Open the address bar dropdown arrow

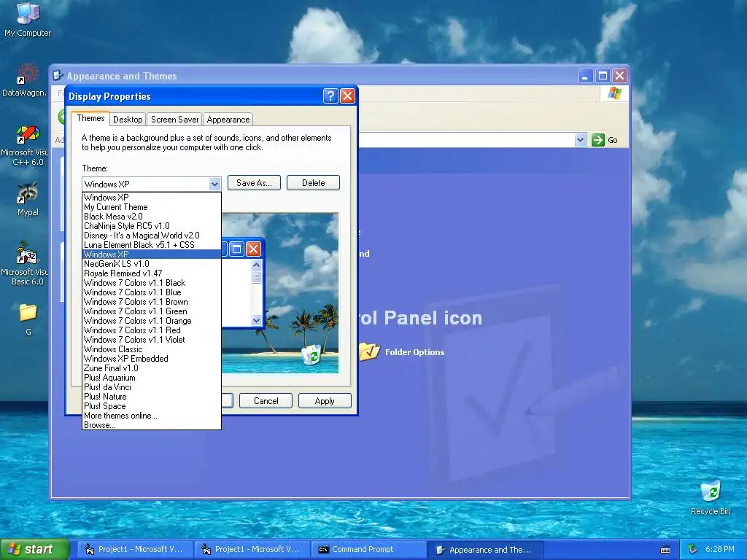pos(580,140)
